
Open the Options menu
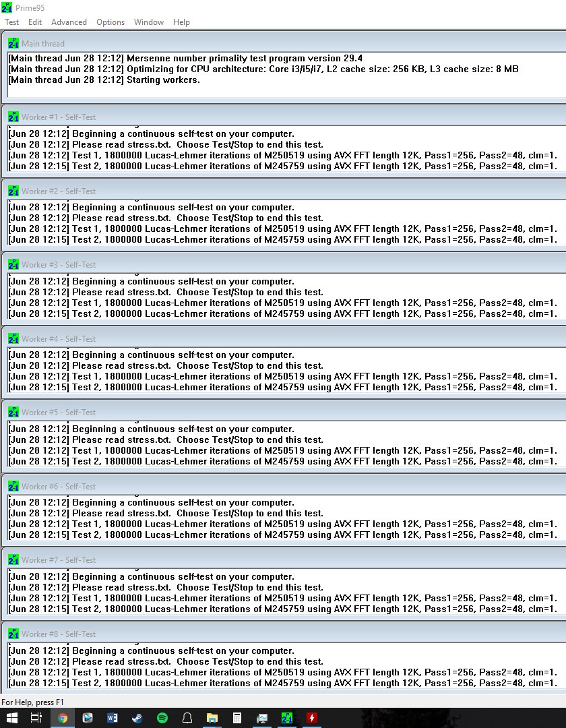tap(111, 22)
